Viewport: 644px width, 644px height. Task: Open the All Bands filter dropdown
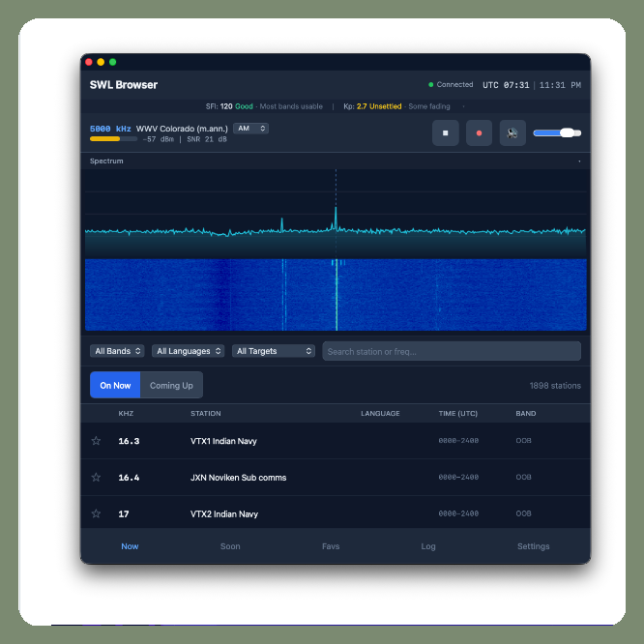117,351
